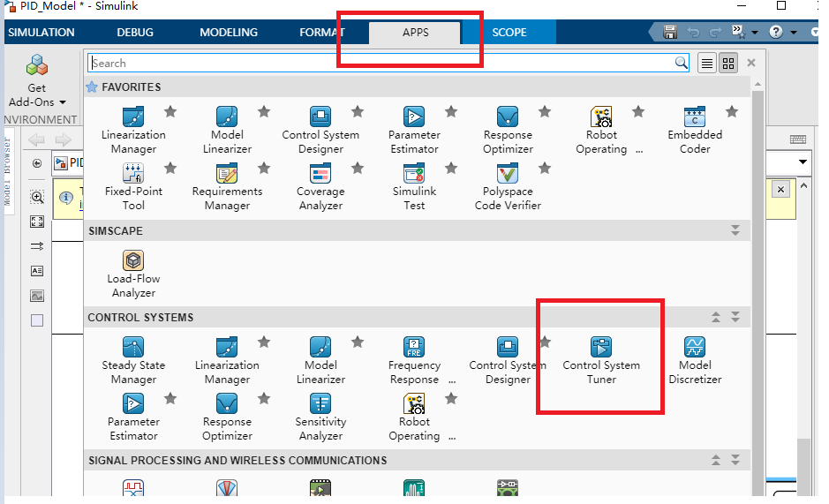Toggle favorite star for Simulink Test
The width and height of the screenshot is (829, 504).
coord(451,169)
